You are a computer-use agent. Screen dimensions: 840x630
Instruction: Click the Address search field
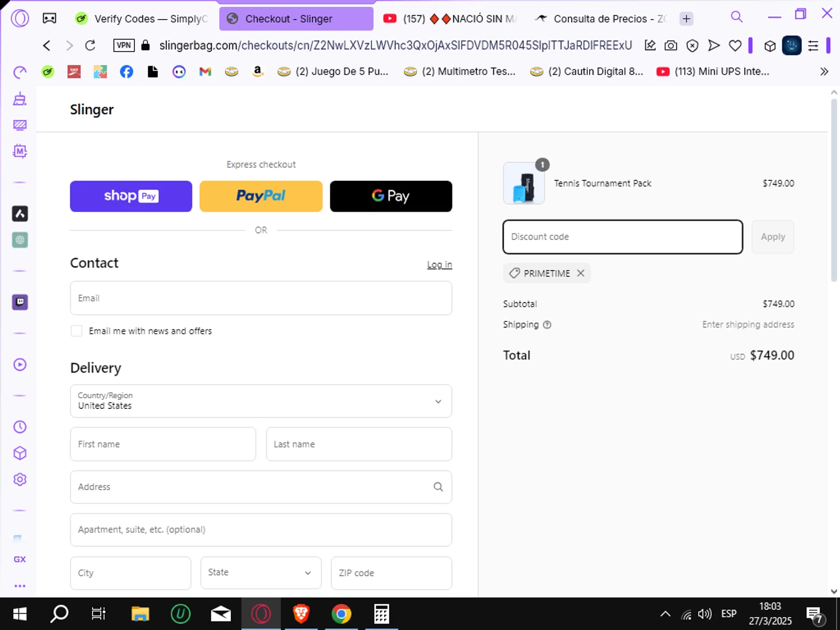261,487
